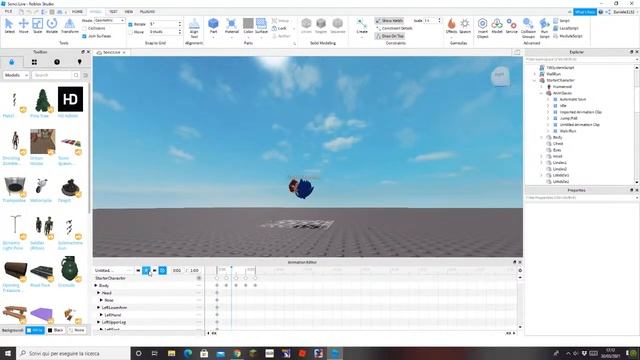Pick the Rotate tool
This screenshot has width=640, height=360.
click(x=52, y=26)
